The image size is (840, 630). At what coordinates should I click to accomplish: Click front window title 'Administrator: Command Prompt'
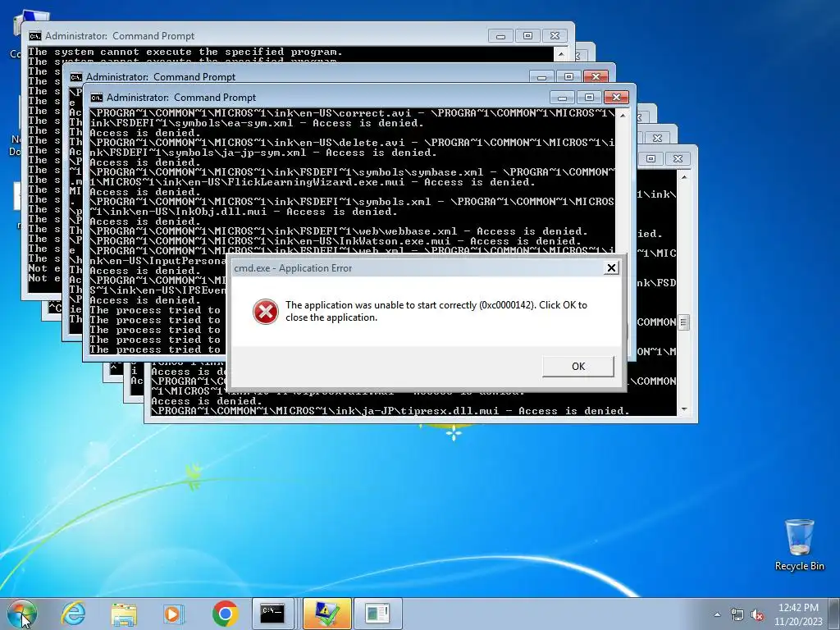coord(181,98)
